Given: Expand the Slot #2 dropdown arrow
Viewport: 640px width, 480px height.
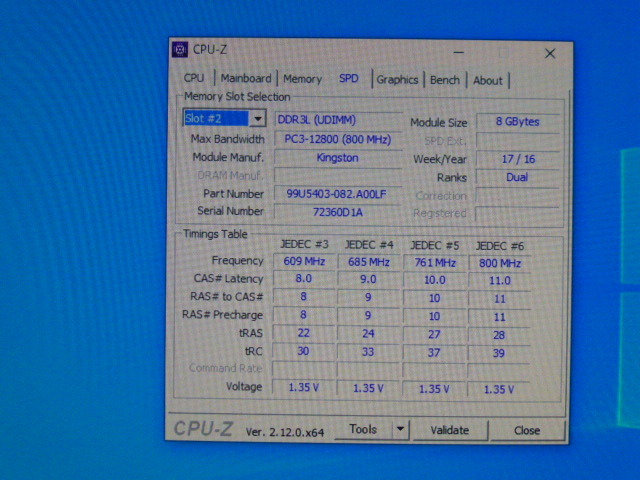Looking at the screenshot, I should click(258, 119).
